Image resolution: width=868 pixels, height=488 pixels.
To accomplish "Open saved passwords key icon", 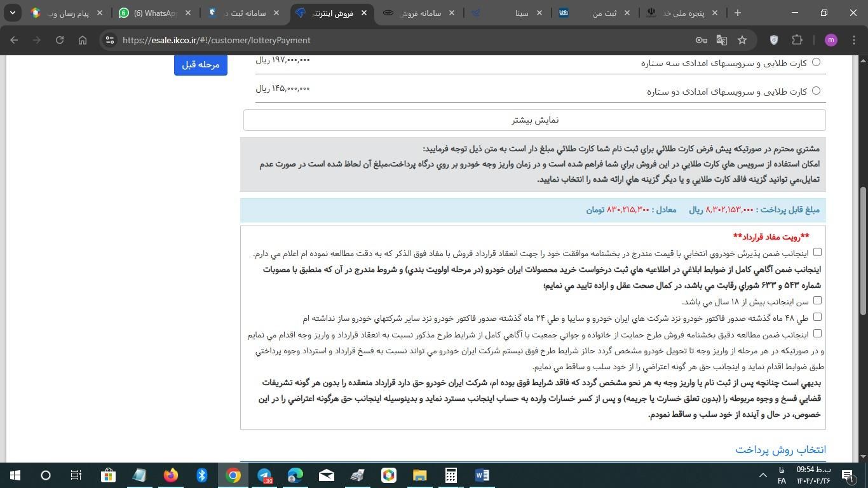I will pos(702,40).
